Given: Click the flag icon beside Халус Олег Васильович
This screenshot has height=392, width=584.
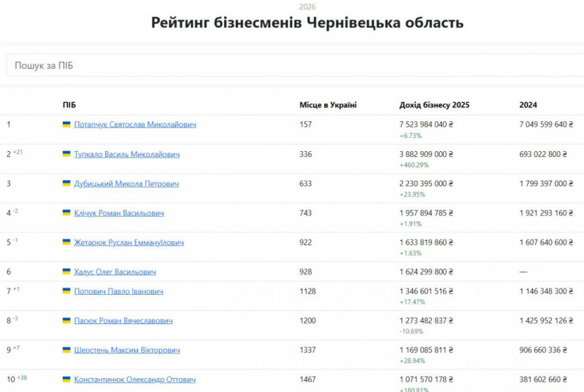Looking at the screenshot, I should point(66,272).
